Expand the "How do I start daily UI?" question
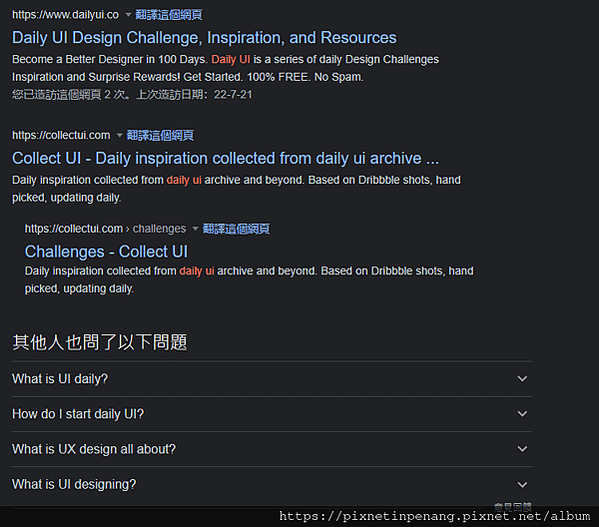Screen dimensions: 599x527 (272, 414)
